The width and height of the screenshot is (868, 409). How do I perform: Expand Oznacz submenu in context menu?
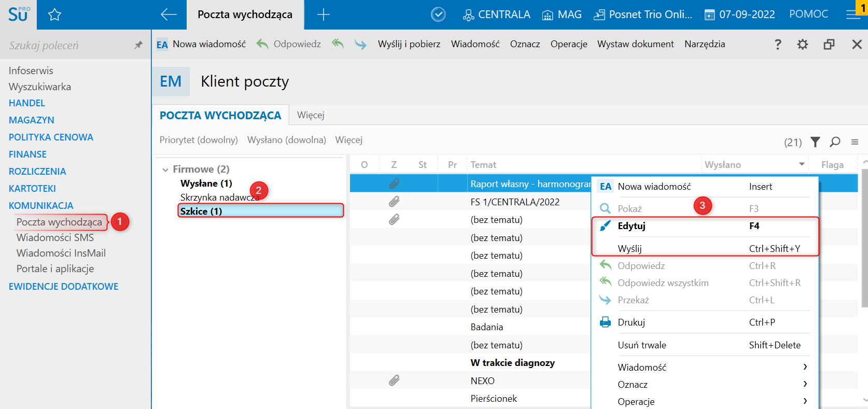pos(705,384)
